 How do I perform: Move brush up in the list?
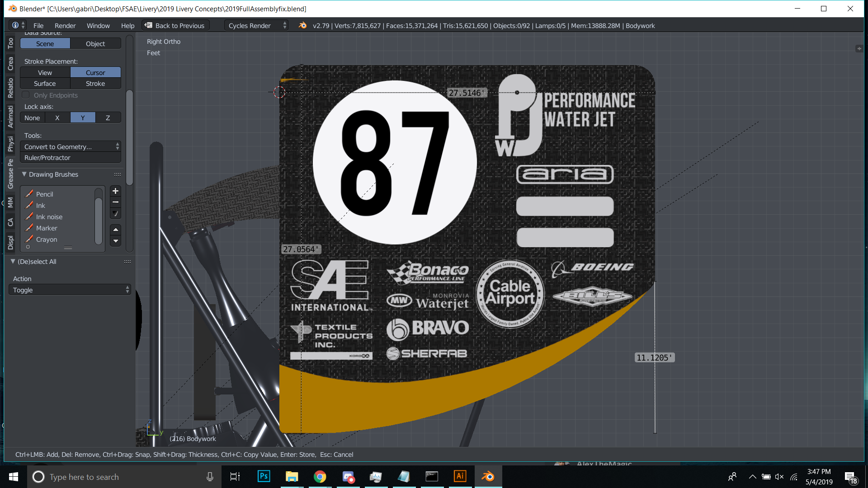click(x=115, y=230)
